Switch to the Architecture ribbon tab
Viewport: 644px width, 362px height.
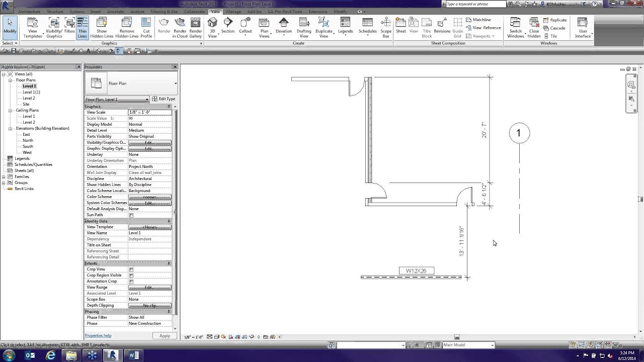tap(29, 12)
